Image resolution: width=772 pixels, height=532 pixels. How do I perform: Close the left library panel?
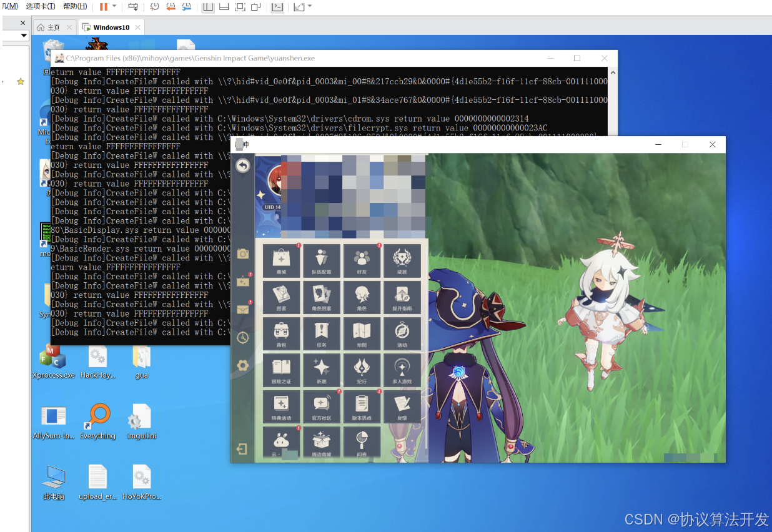pyautogui.click(x=23, y=22)
